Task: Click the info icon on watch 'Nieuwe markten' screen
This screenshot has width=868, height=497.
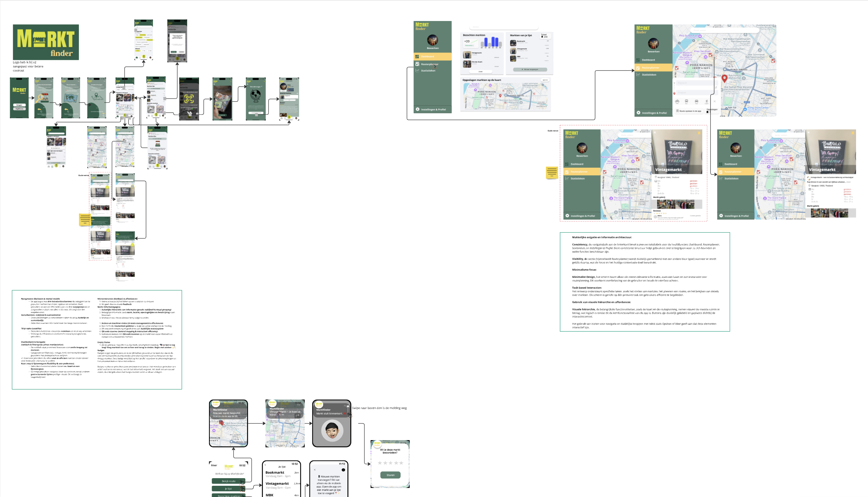Action: (x=343, y=470)
